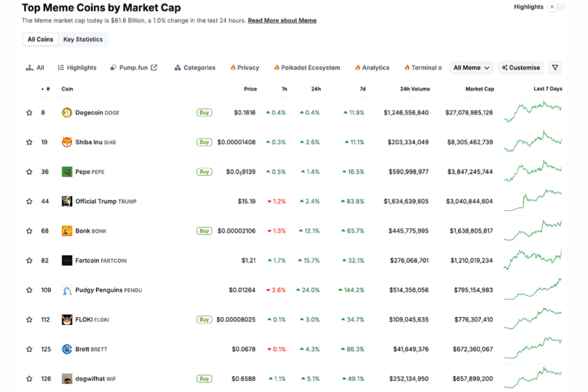This screenshot has width=588, height=392.
Task: Open the Analytics category filter
Action: (372, 67)
